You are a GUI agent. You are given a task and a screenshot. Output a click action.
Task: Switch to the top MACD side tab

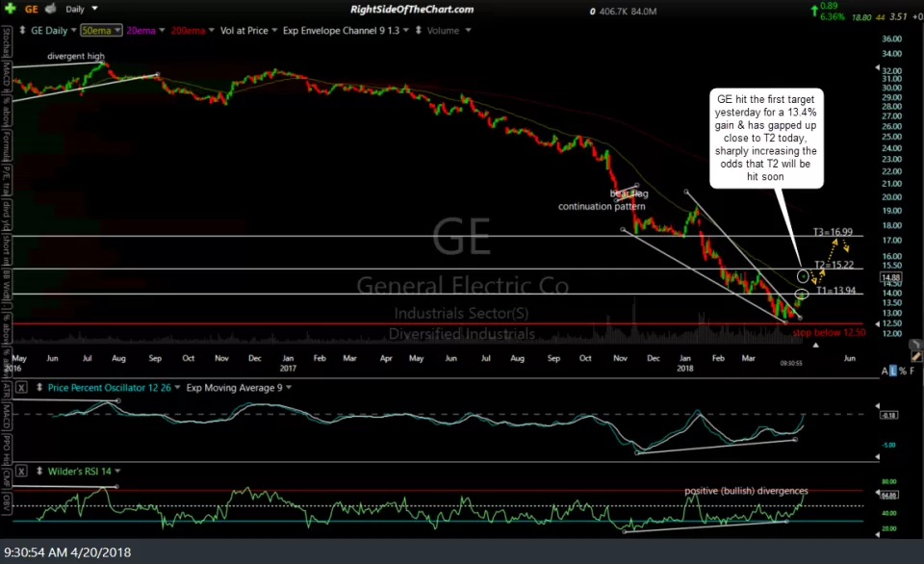click(6, 77)
